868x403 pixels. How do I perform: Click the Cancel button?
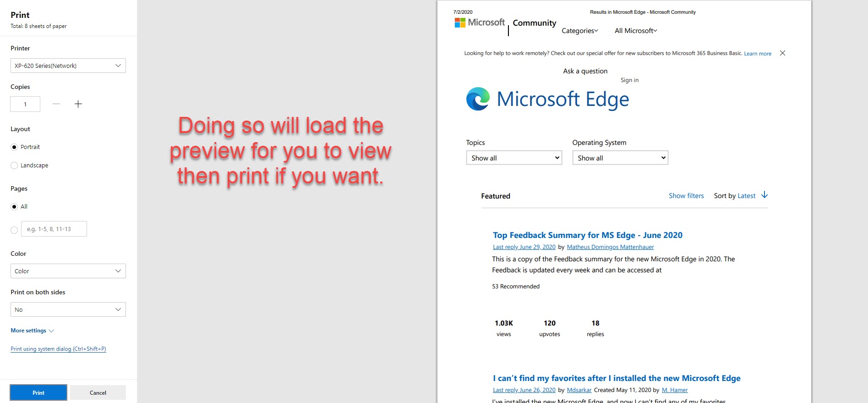(98, 392)
